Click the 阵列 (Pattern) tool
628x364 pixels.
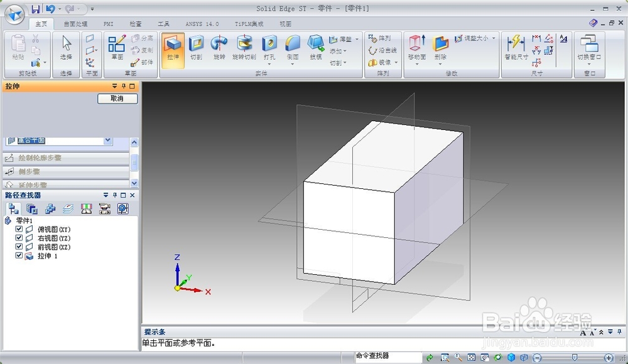point(379,38)
